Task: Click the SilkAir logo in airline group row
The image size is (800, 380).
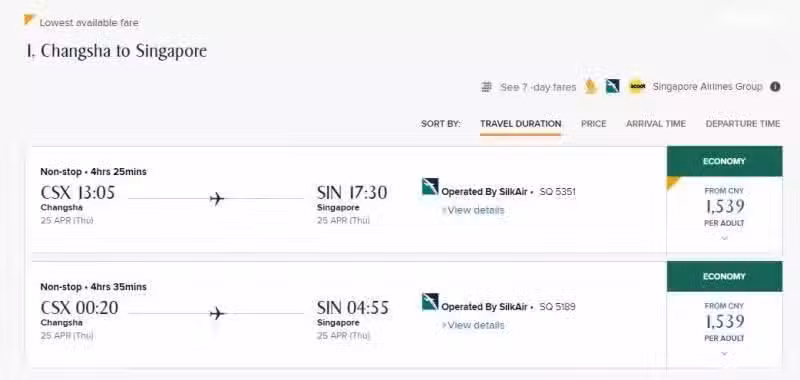Action: click(x=613, y=87)
